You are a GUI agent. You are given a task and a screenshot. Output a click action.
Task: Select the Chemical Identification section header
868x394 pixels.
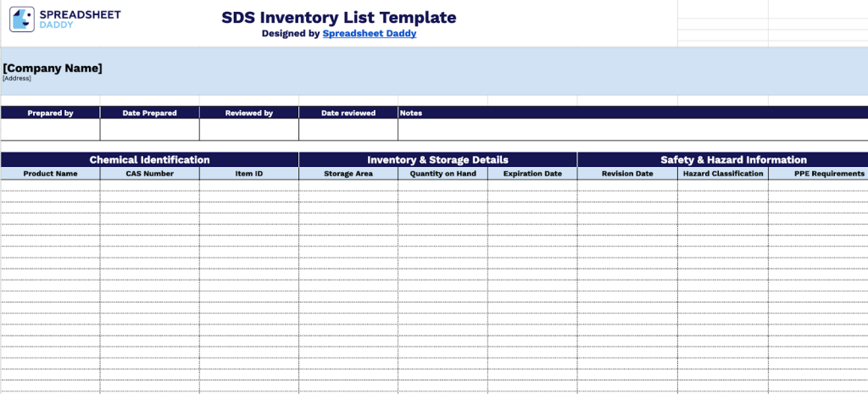150,159
